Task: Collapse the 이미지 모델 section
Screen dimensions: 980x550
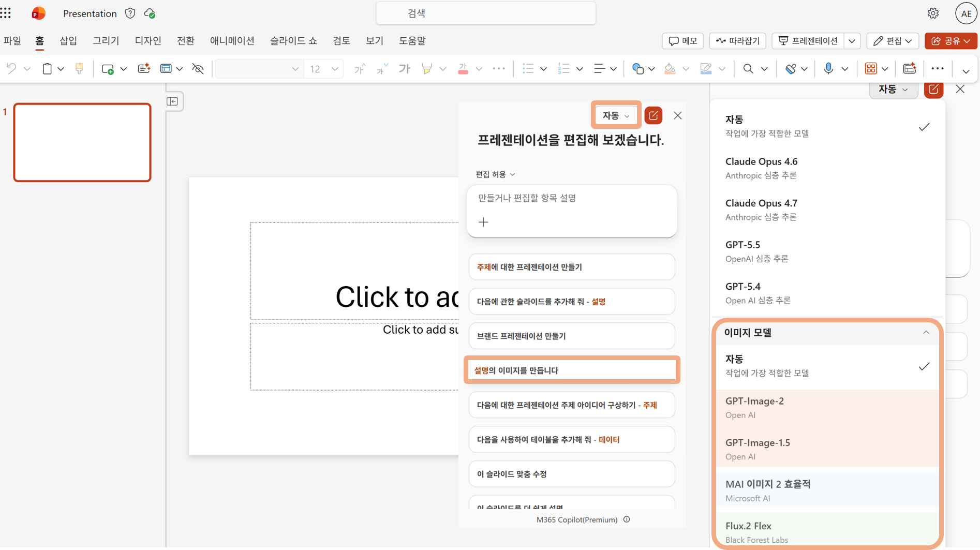Action: point(926,333)
